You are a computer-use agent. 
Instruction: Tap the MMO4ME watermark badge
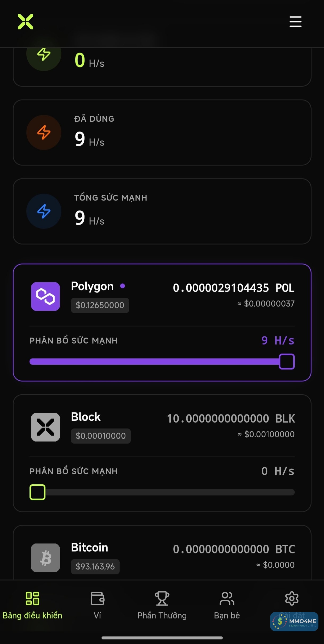click(x=294, y=621)
